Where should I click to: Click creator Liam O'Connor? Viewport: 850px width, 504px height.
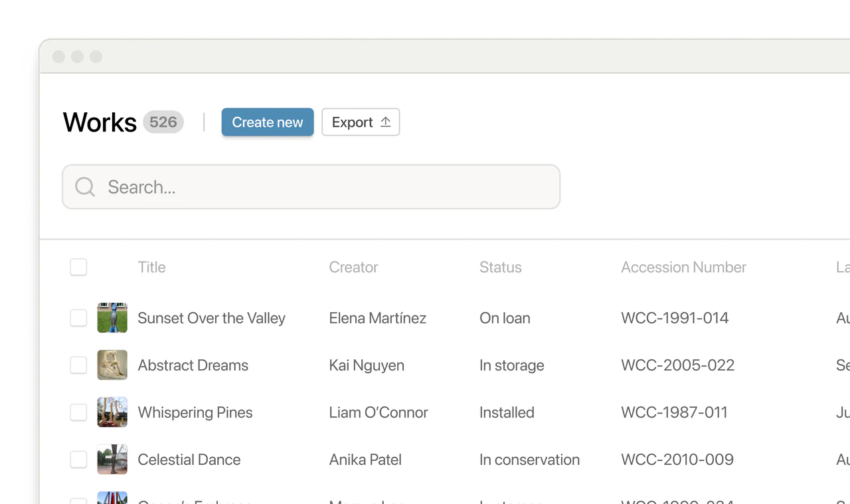pyautogui.click(x=379, y=412)
